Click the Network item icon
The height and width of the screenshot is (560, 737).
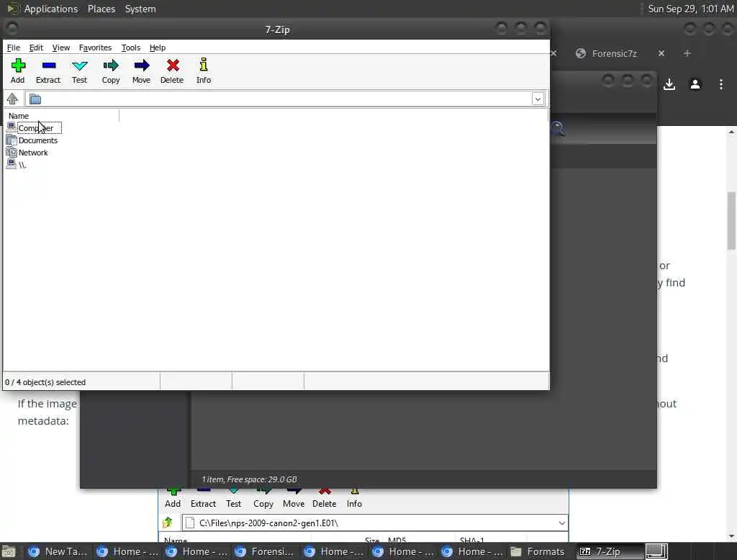12,152
